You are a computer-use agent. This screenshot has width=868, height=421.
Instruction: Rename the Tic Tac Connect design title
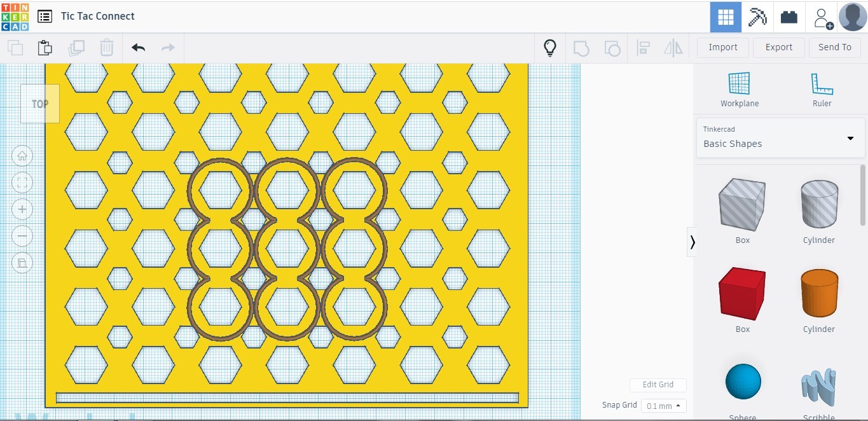point(98,17)
